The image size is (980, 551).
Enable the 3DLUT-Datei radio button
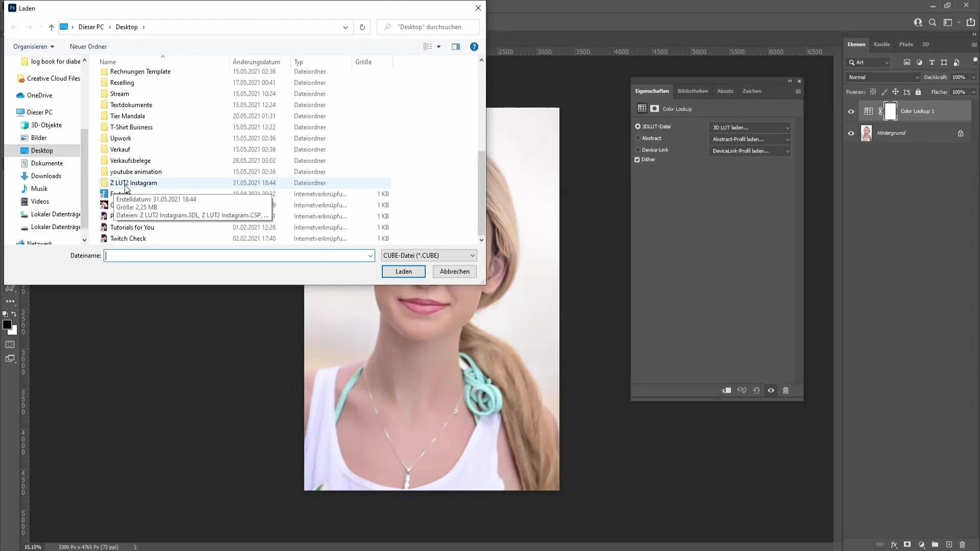(638, 127)
